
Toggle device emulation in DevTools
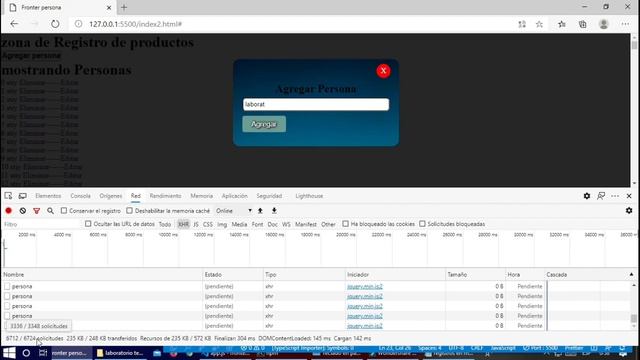tap(22, 196)
